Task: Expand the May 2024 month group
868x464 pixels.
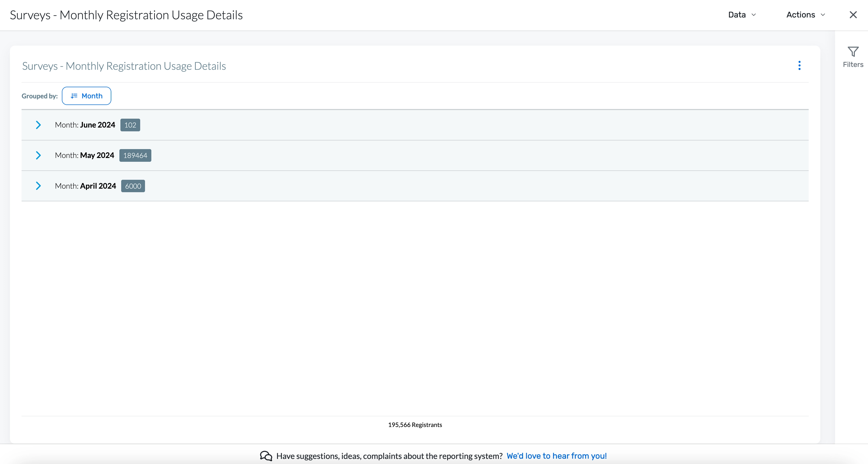Action: [x=38, y=155]
